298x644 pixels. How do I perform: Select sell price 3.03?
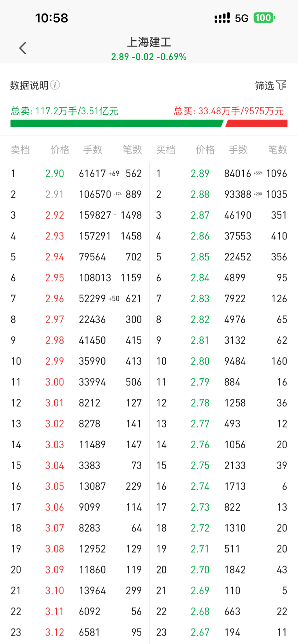pos(55,445)
